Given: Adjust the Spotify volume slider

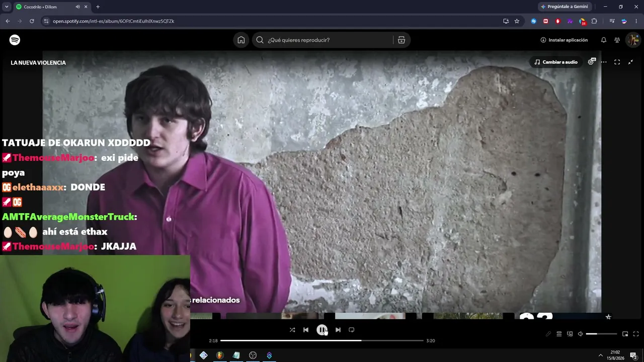Looking at the screenshot, I should point(601,334).
